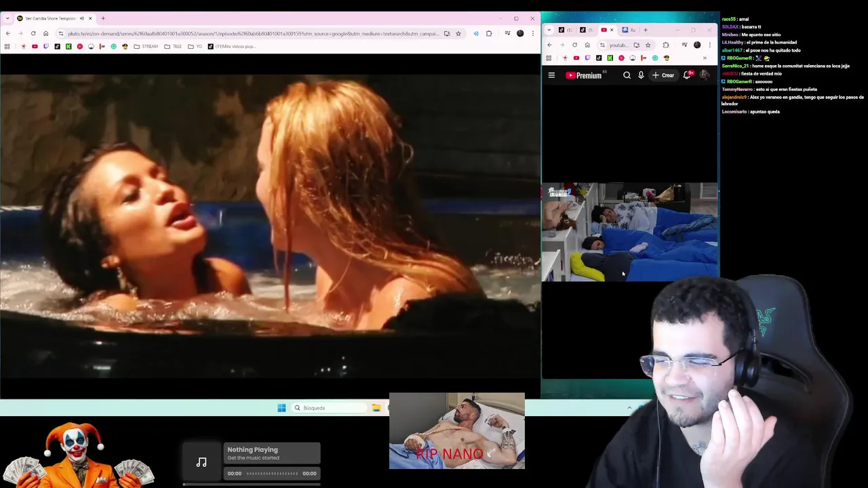Click the Nothing Playing music widget title
This screenshot has width=868, height=488.
coord(252,449)
